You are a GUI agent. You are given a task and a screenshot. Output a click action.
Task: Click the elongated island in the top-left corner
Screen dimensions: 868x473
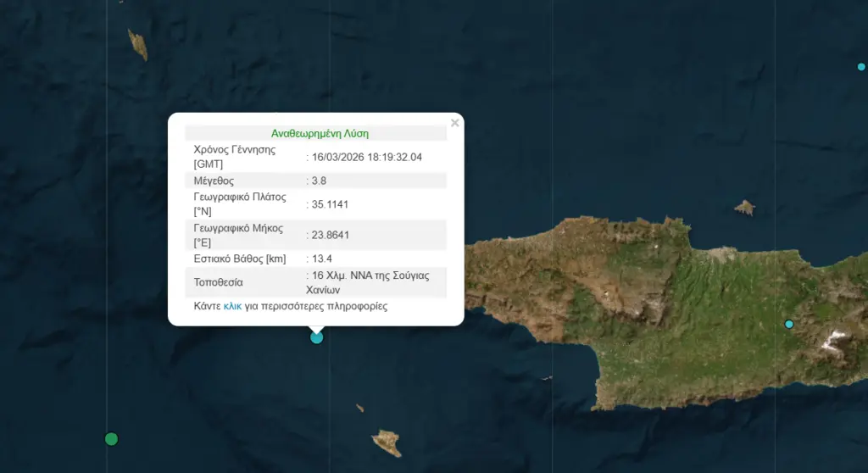click(x=137, y=45)
